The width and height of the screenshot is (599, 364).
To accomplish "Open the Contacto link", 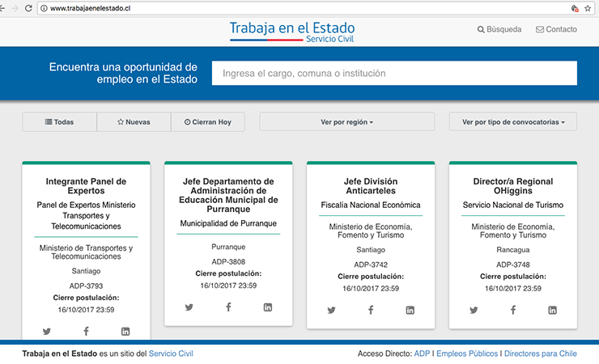I will tap(556, 29).
